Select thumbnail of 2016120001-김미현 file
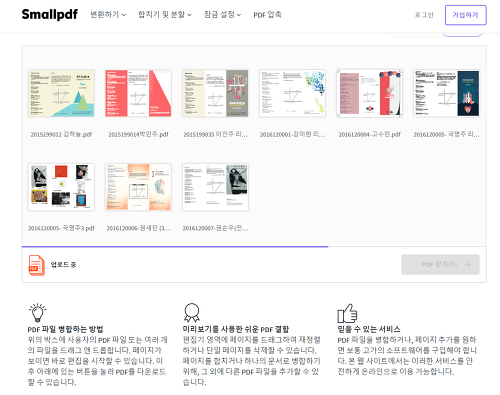500x395 pixels. tap(292, 93)
